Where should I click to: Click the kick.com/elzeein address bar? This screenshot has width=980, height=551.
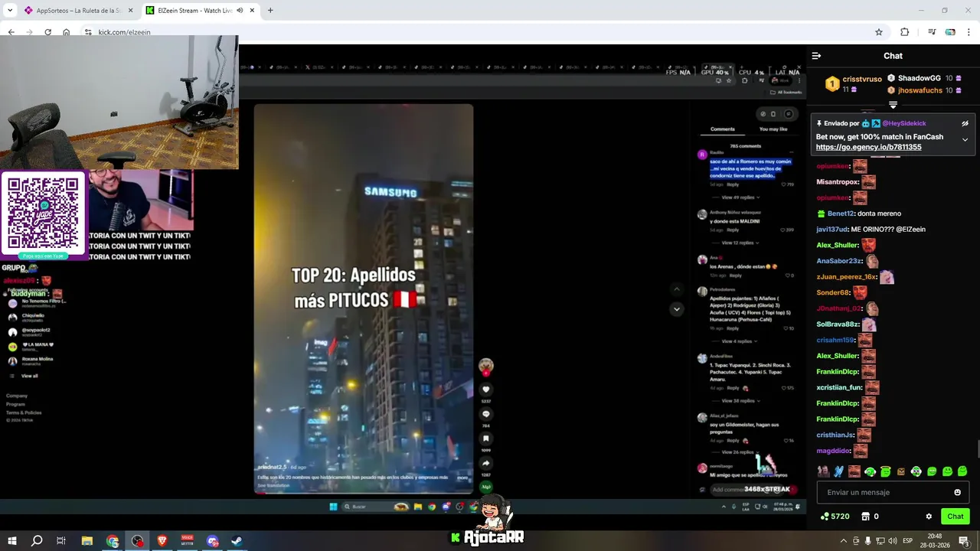point(124,32)
